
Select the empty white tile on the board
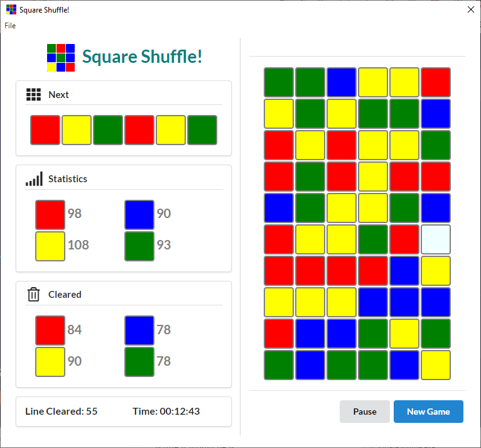coord(436,239)
